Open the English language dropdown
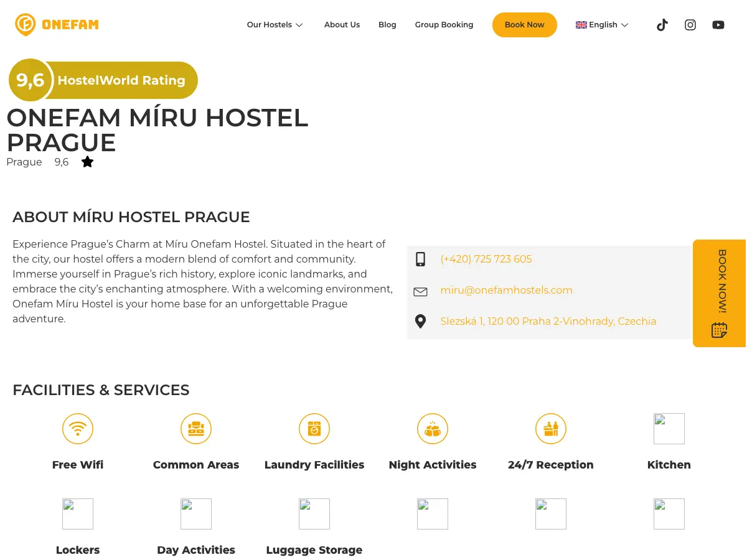Screen dimensions: 747x560 click(x=603, y=25)
